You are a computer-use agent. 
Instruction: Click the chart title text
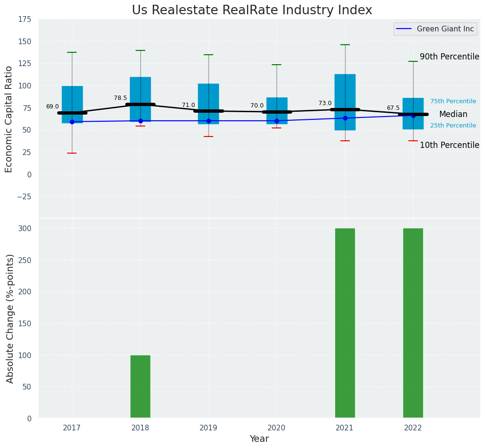point(252,10)
